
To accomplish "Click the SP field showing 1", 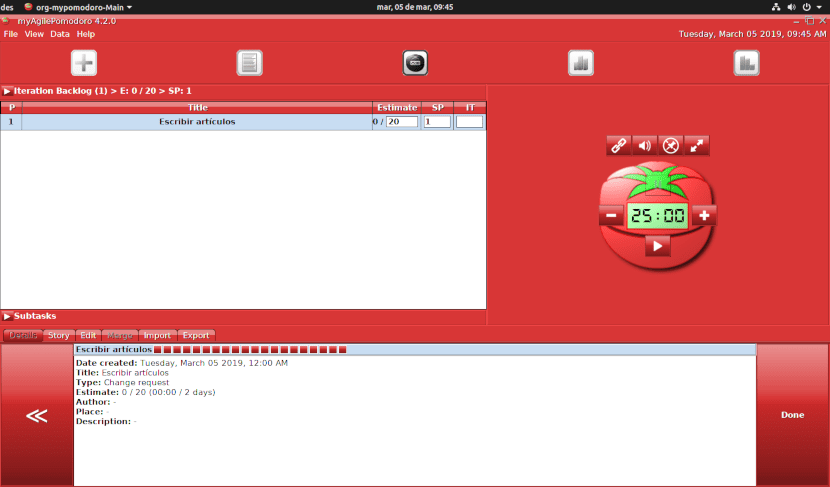I will click(x=437, y=122).
